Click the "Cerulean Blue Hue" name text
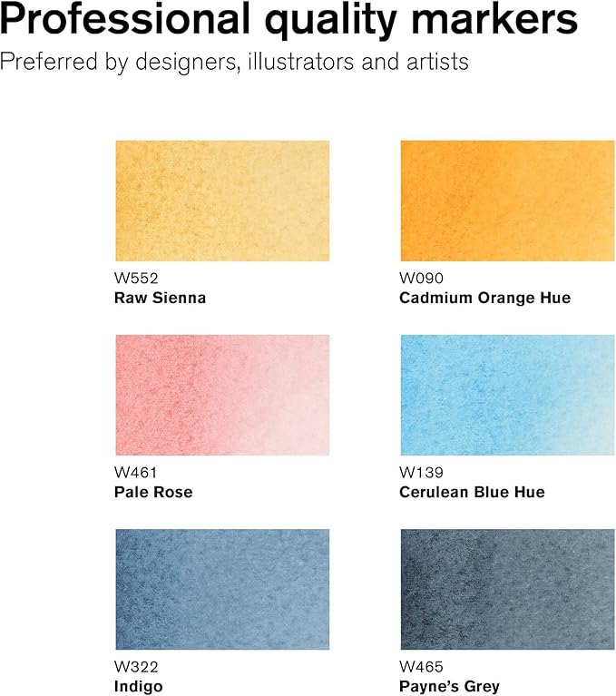This screenshot has width=616, height=696. [x=472, y=492]
